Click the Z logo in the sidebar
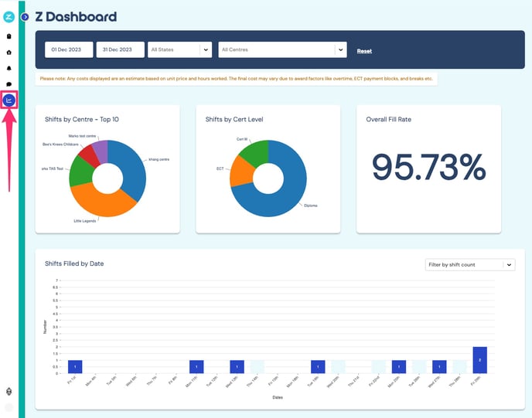The width and height of the screenshot is (532, 418). 9,16
